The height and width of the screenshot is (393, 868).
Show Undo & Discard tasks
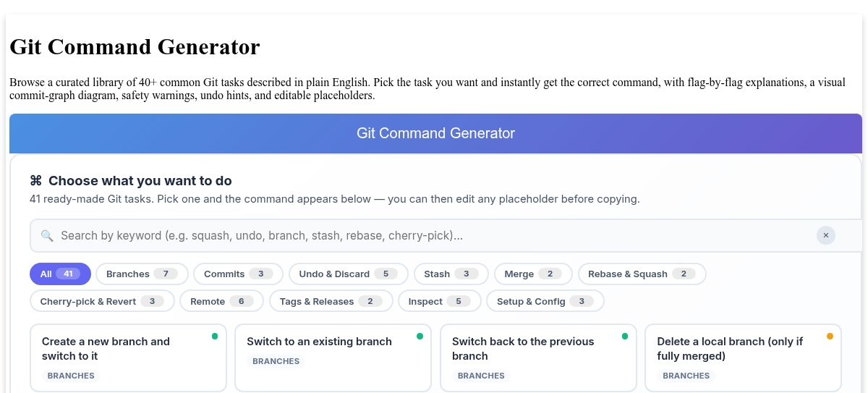(349, 274)
